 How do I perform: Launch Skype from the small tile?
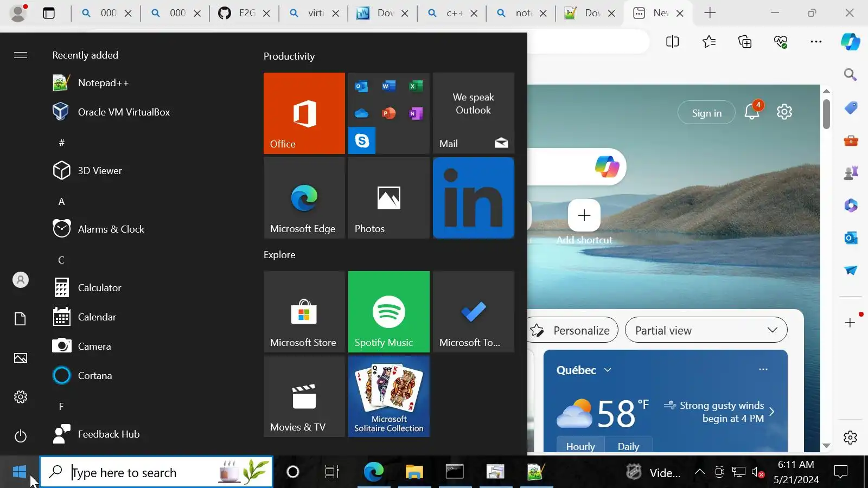click(362, 140)
